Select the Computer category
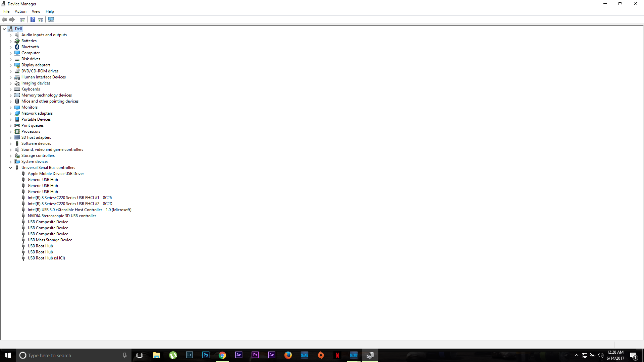This screenshot has width=644, height=362. [31, 53]
